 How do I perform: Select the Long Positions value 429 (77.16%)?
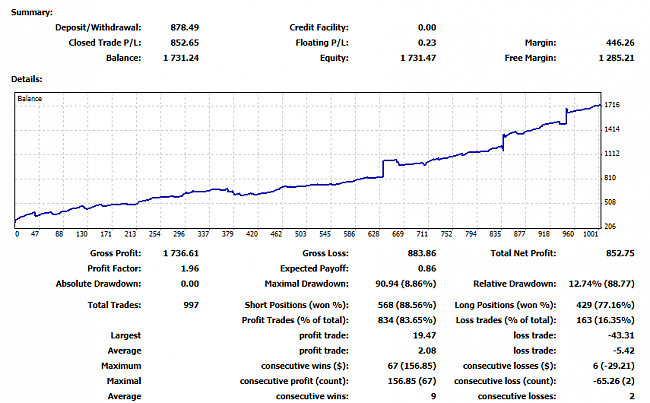[x=605, y=305]
